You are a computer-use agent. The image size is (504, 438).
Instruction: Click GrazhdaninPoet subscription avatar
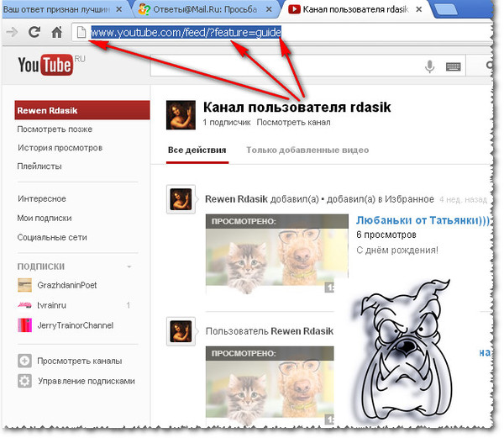(x=24, y=285)
